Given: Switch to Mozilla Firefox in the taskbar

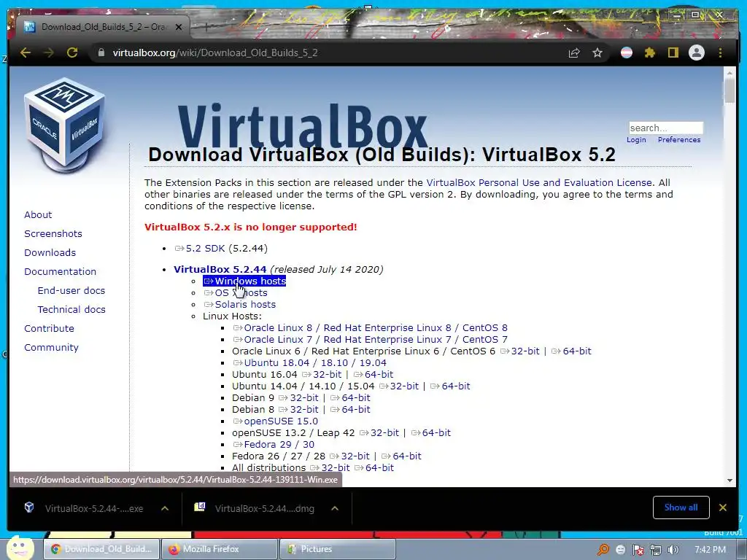Looking at the screenshot, I should 219,549.
